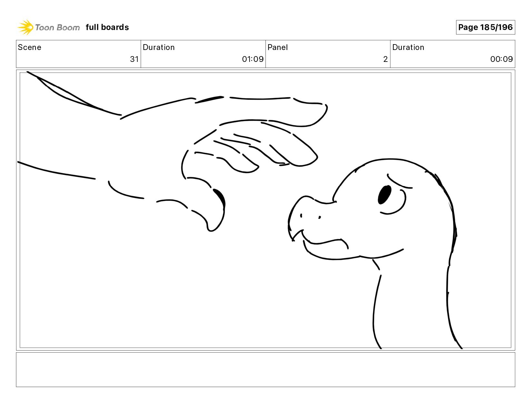This screenshot has width=532, height=411.
Task: Click the panel duration value '00:09'
Action: (x=501, y=59)
